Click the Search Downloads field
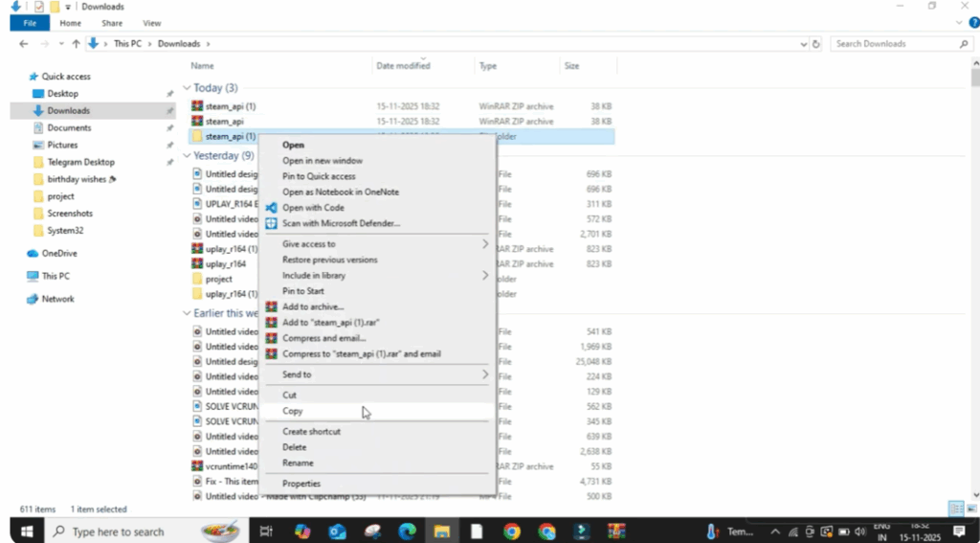The height and width of the screenshot is (543, 980). pos(895,44)
